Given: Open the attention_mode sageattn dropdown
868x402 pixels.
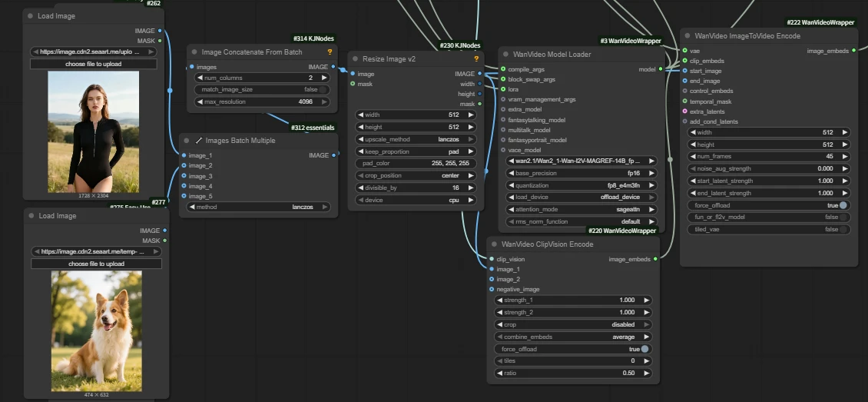Looking at the screenshot, I should coord(581,209).
